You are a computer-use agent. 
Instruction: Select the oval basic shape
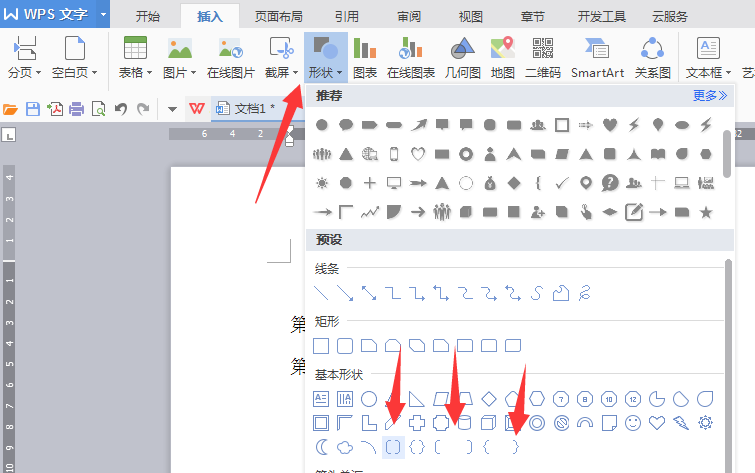click(369, 399)
